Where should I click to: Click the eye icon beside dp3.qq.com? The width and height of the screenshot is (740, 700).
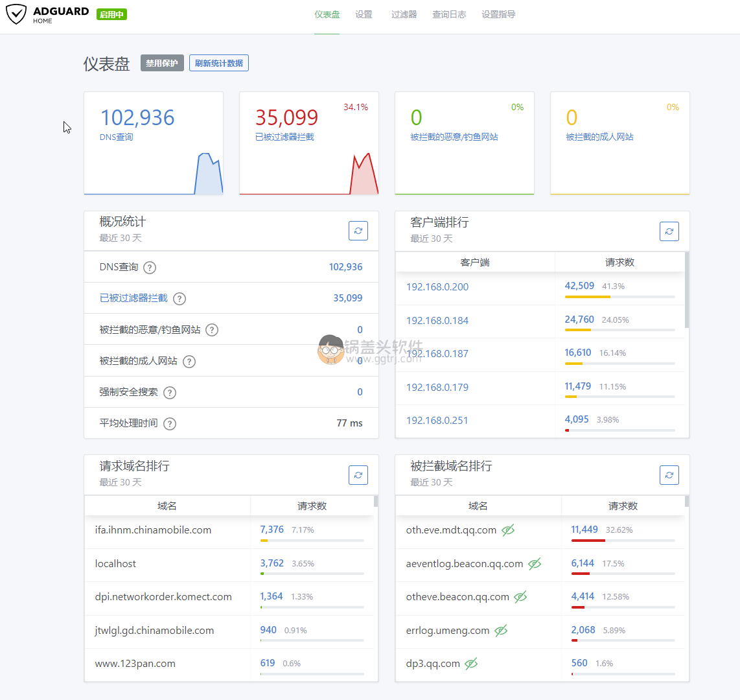[471, 663]
